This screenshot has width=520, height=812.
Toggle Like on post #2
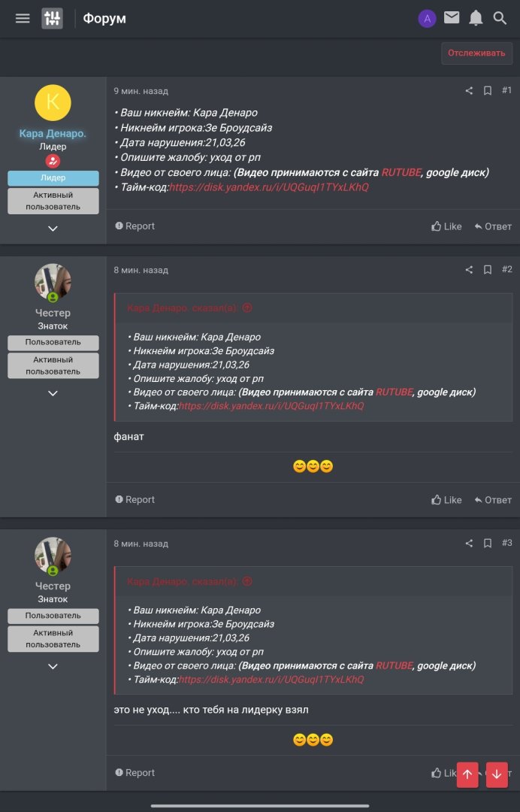point(446,500)
